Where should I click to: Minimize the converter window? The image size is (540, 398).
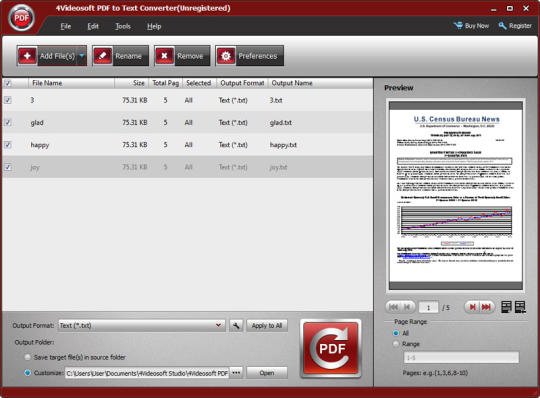(x=494, y=9)
